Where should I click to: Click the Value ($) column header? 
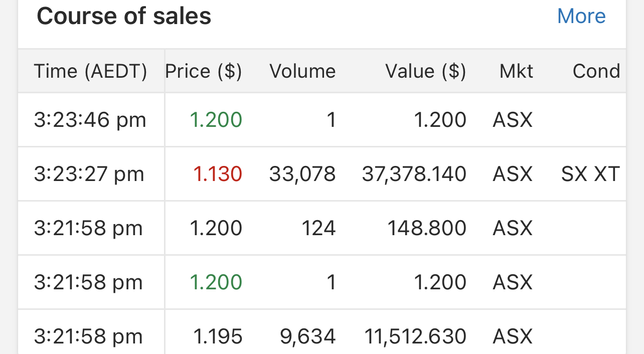tap(425, 71)
